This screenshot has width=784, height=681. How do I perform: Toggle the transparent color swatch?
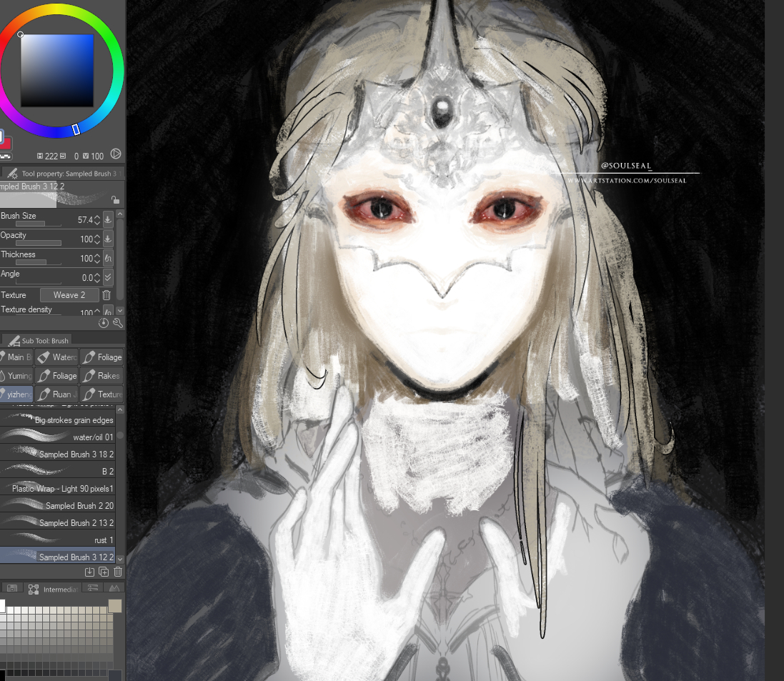click(x=5, y=155)
